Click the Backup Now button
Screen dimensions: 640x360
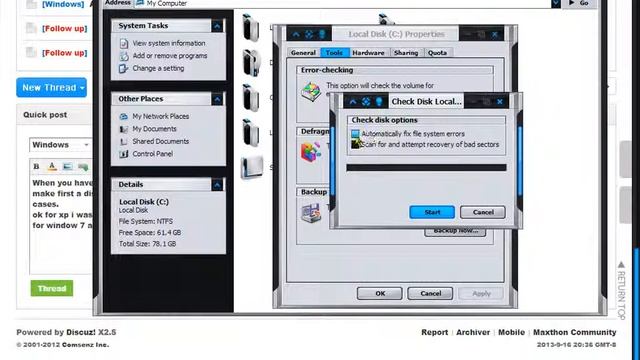[x=455, y=232]
